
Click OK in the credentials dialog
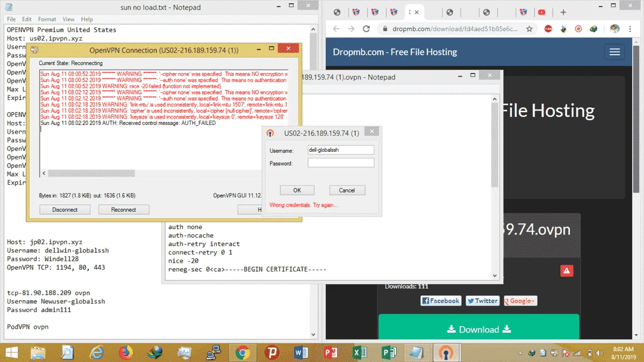click(x=297, y=190)
